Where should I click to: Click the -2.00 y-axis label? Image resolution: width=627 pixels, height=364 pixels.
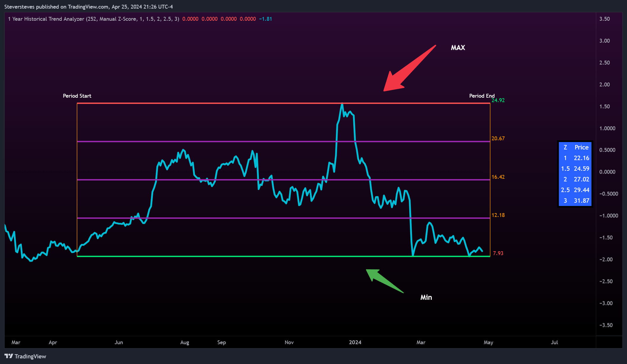(x=606, y=260)
